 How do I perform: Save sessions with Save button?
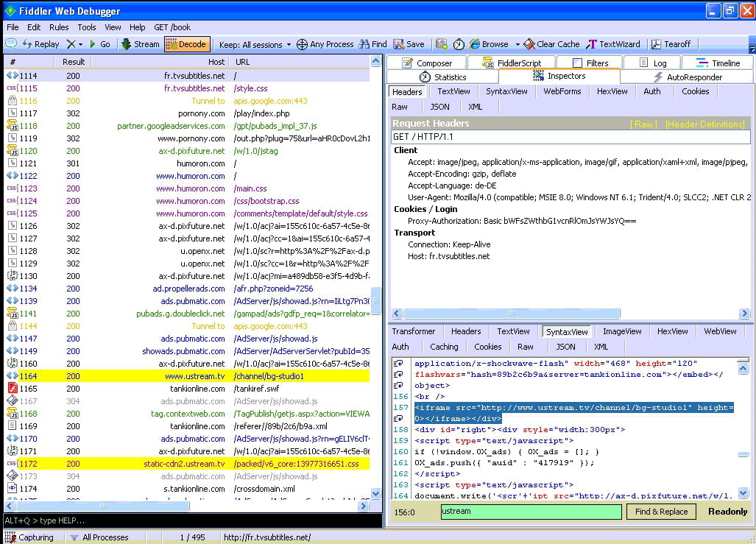pyautogui.click(x=409, y=44)
